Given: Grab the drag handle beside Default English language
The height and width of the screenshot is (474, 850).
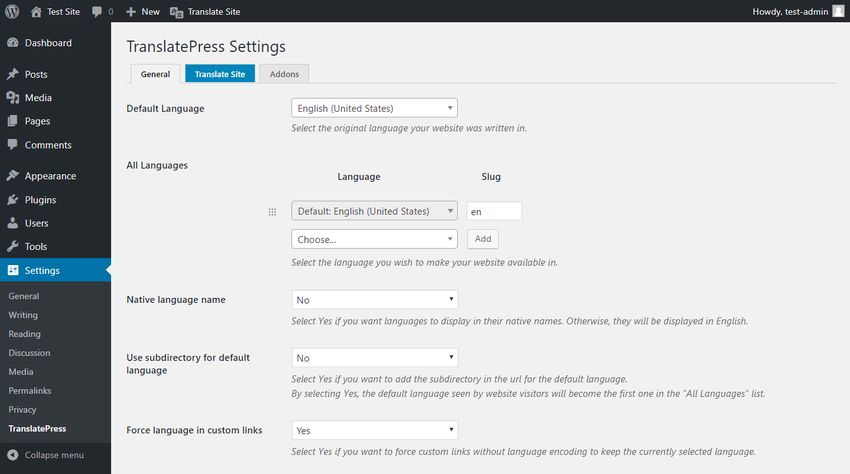Looking at the screenshot, I should click(x=272, y=212).
